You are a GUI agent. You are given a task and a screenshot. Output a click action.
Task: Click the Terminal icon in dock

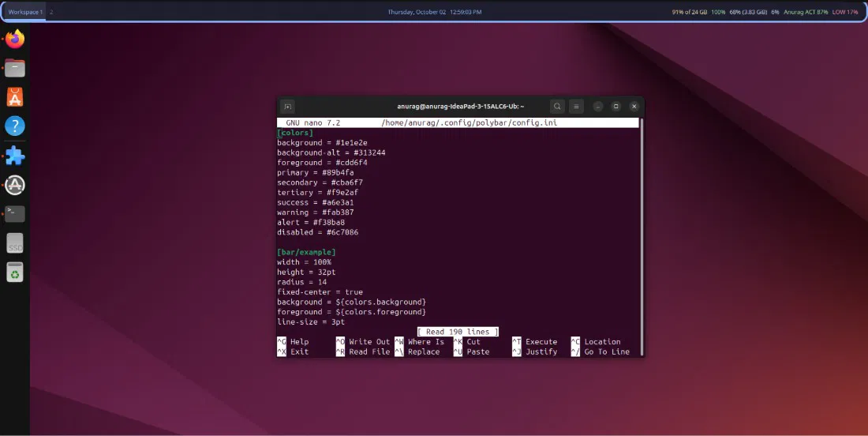(x=15, y=214)
